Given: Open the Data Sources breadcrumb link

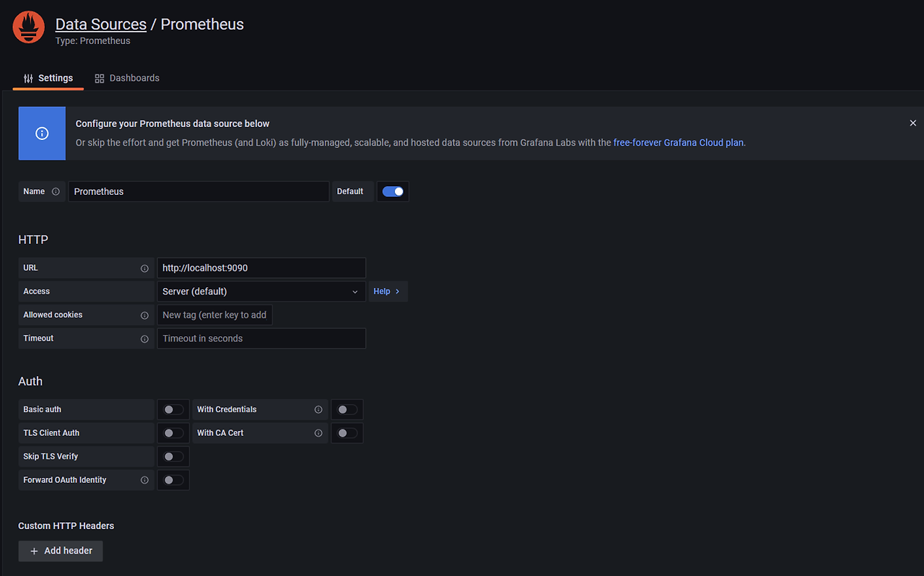Looking at the screenshot, I should (x=101, y=24).
